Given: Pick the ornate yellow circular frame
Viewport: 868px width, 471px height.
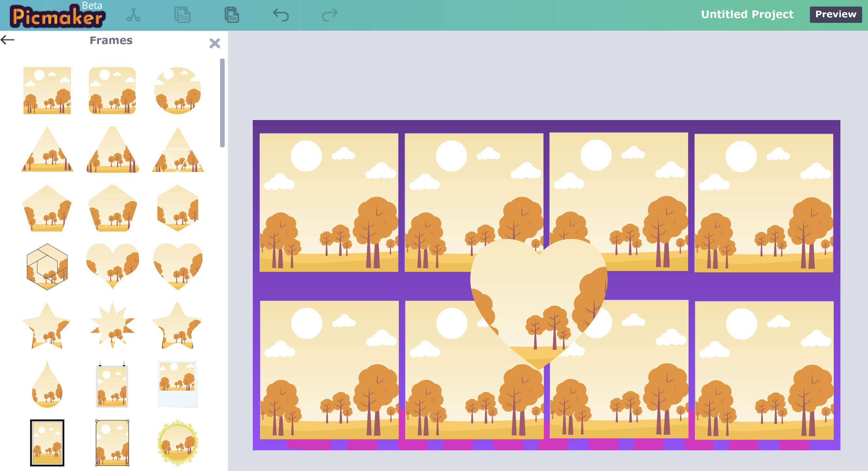Looking at the screenshot, I should point(178,443).
